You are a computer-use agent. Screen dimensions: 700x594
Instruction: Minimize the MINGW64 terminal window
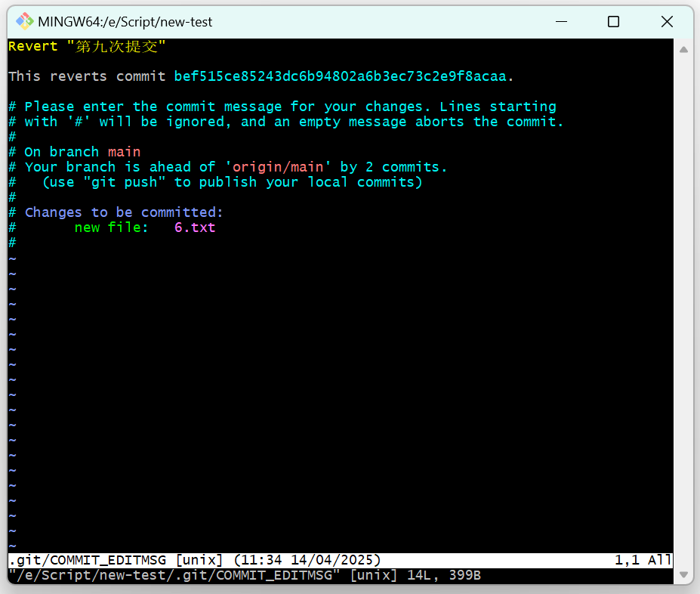tap(561, 21)
